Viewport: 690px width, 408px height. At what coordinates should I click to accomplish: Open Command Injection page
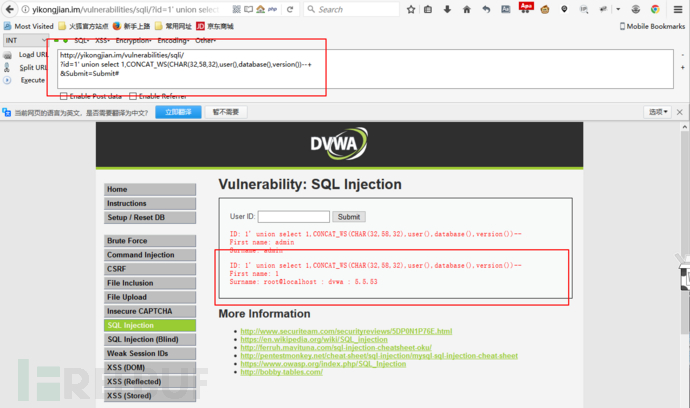pos(150,255)
